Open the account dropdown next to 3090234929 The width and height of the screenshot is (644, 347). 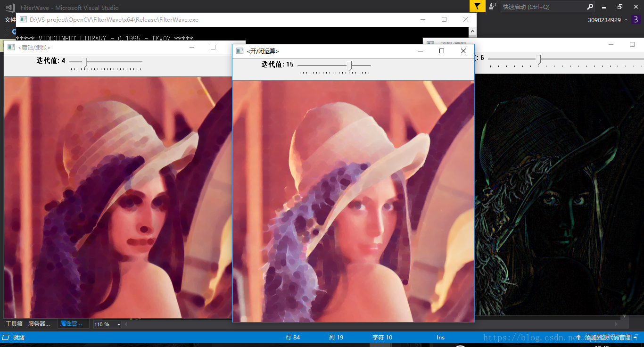[626, 20]
